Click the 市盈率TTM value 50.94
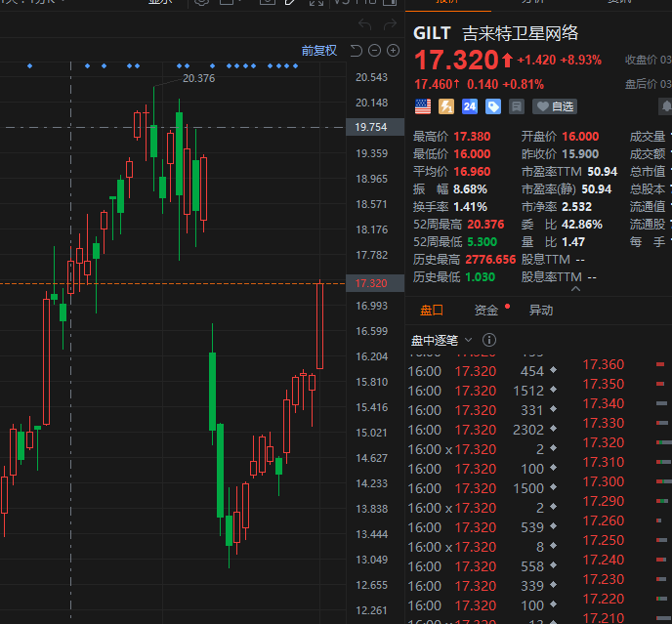 coord(602,172)
